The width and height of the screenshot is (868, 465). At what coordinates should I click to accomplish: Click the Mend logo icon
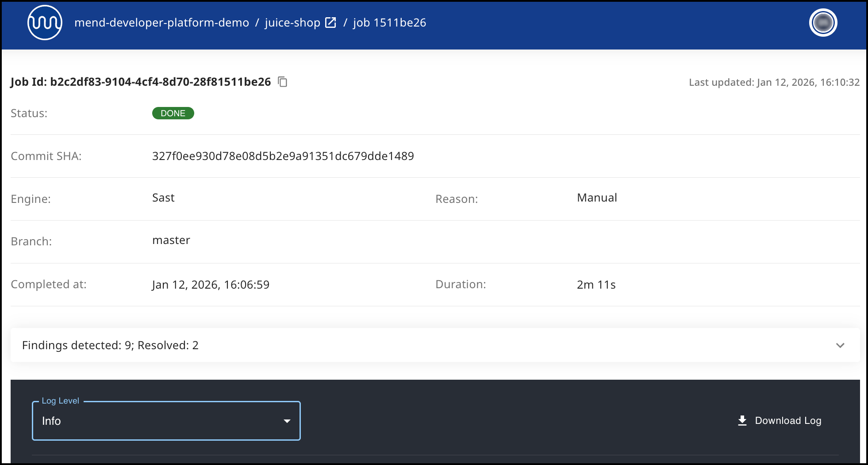point(45,23)
